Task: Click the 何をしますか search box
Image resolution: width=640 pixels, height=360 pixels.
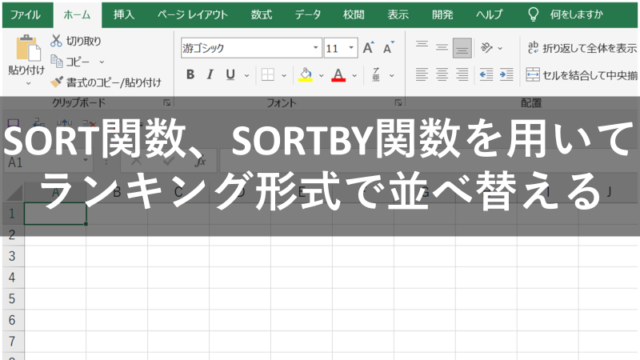Action: 576,15
